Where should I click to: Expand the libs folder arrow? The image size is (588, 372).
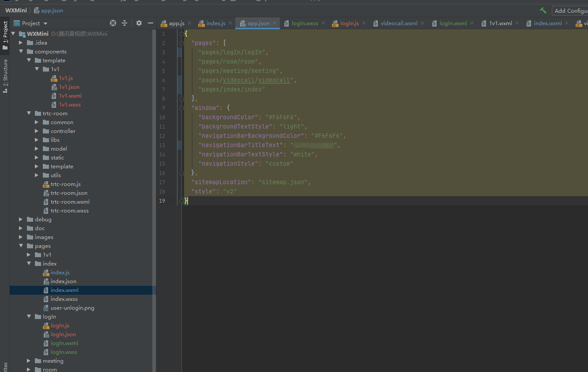37,140
